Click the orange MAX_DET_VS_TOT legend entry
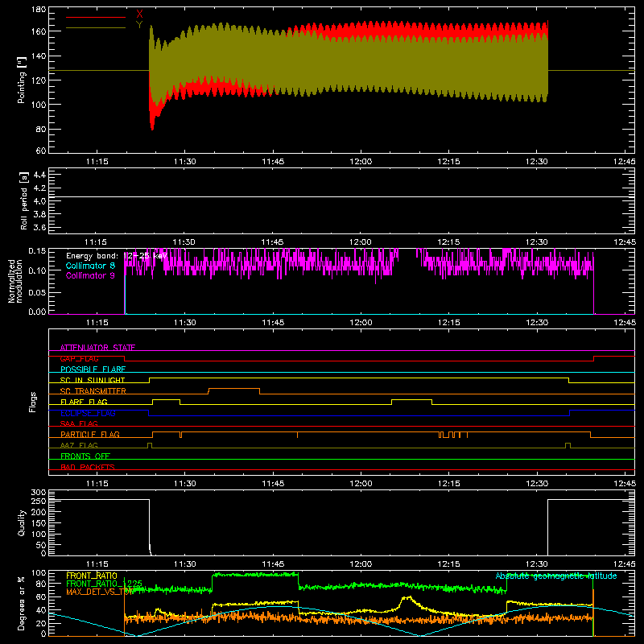This screenshot has width=644, height=644. click(x=100, y=592)
